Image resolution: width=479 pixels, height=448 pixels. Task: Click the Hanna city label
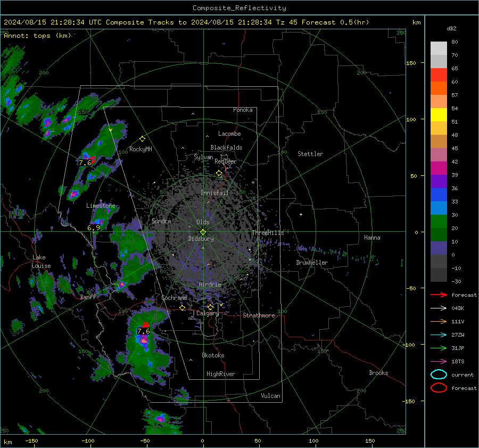(x=372, y=238)
